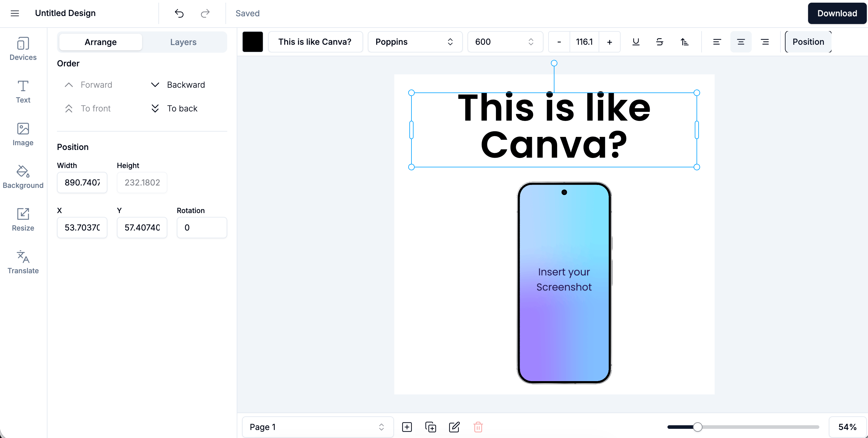Open the Page 1 selector dropdown

click(317, 427)
